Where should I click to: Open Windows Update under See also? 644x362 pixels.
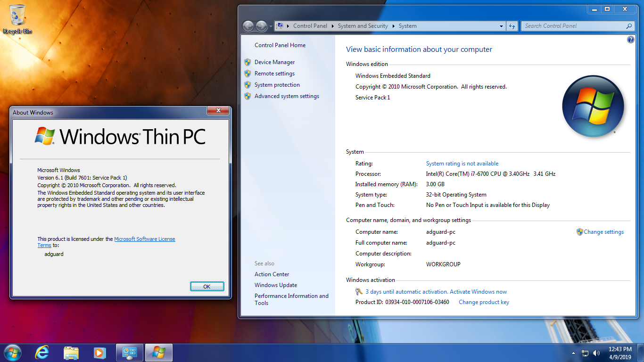[x=276, y=285]
